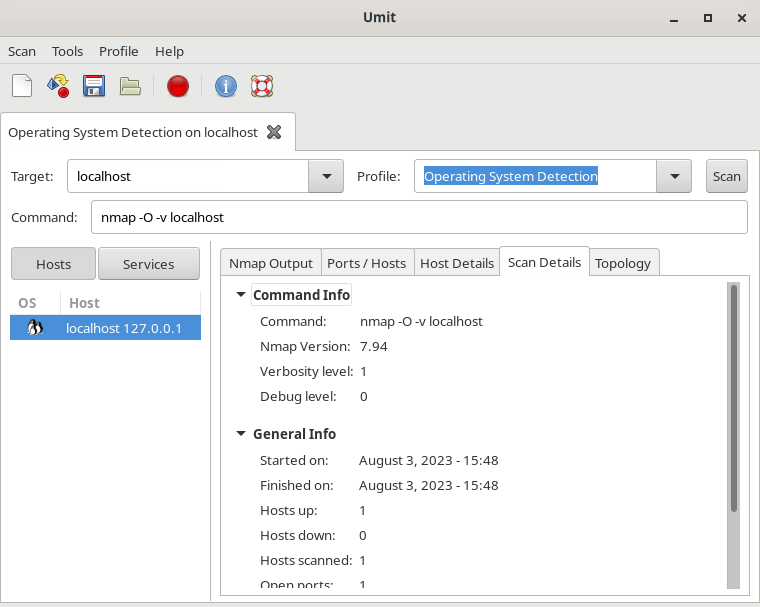The height and width of the screenshot is (607, 760).
Task: Switch to the Nmap Output tab
Action: pos(270,263)
